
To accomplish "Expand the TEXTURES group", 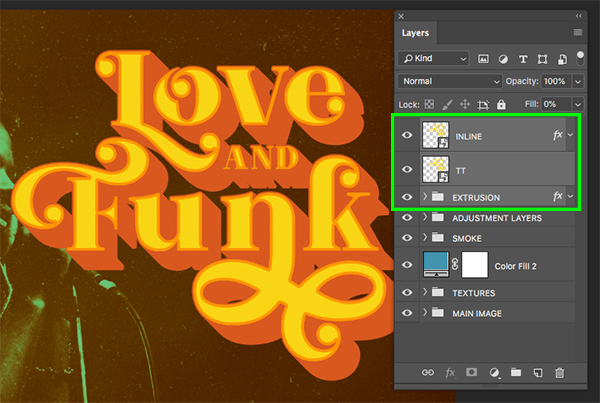I will 426,293.
